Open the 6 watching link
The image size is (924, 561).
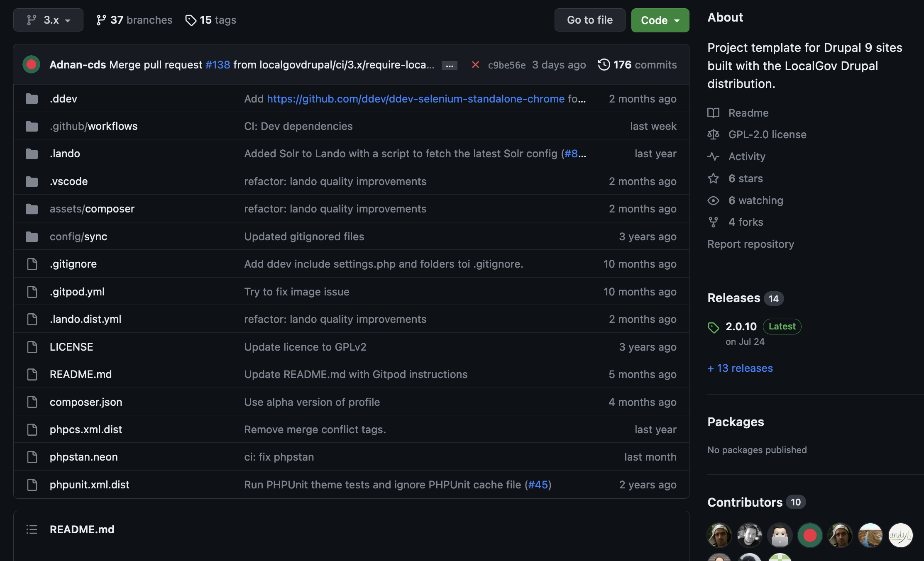755,200
